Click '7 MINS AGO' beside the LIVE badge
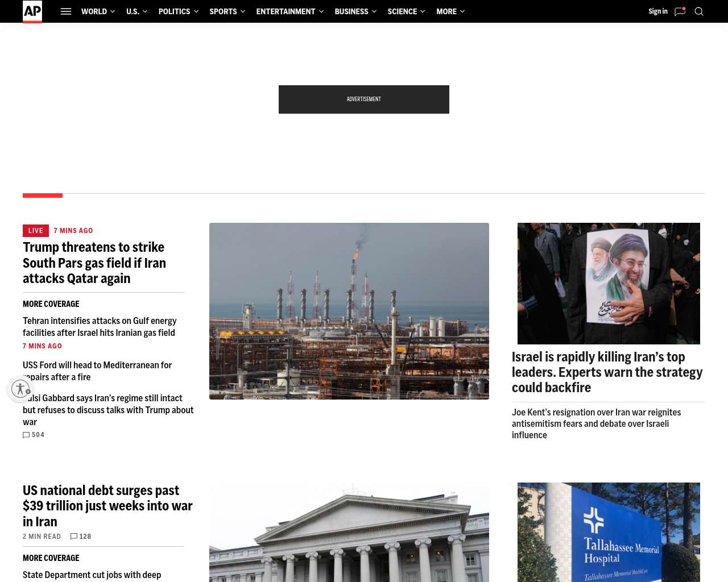This screenshot has height=582, width=728. click(x=73, y=231)
